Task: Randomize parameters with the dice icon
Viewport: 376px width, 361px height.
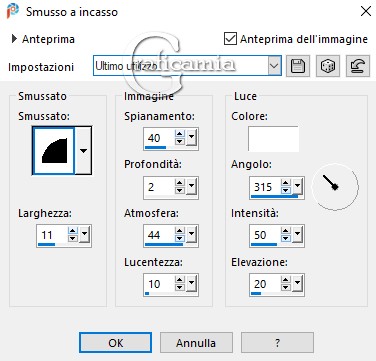Action: tap(328, 66)
